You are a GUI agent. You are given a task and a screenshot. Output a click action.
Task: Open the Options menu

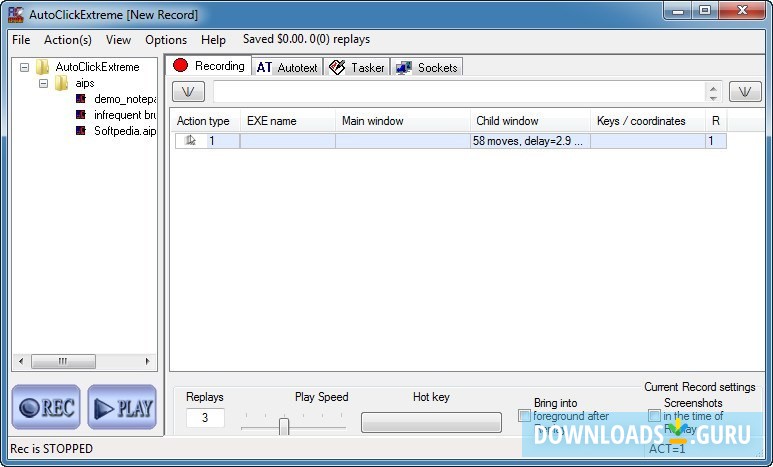point(166,39)
